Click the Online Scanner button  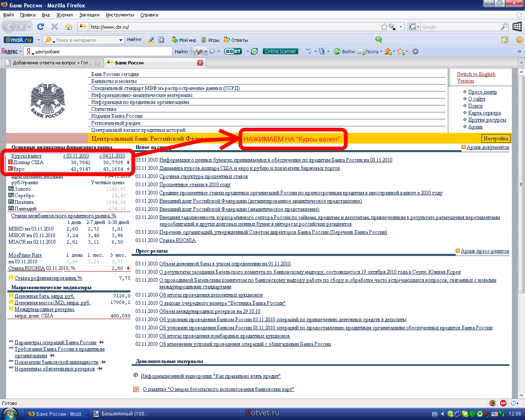pos(281,51)
